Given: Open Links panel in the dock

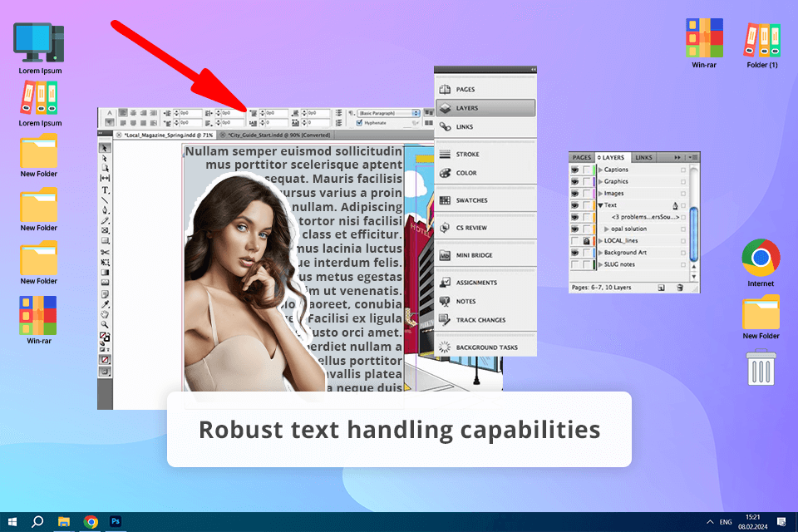Looking at the screenshot, I should [x=485, y=126].
